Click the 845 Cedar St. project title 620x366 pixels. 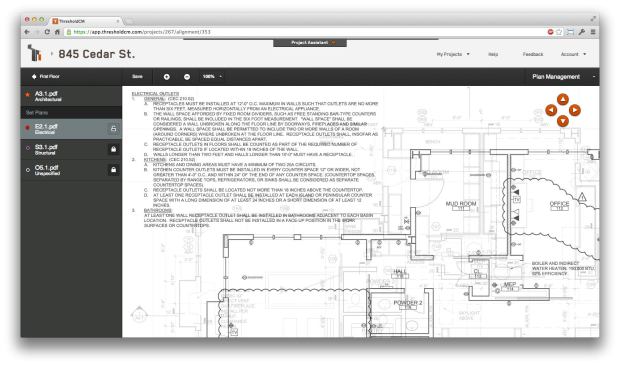(x=96, y=54)
